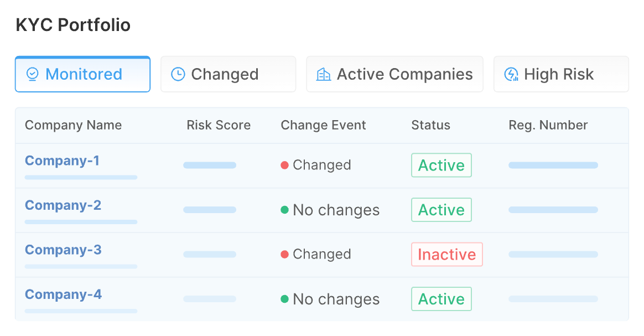The image size is (644, 336).
Task: Click the shield-check icon on Monitored filter
Action: pos(34,74)
